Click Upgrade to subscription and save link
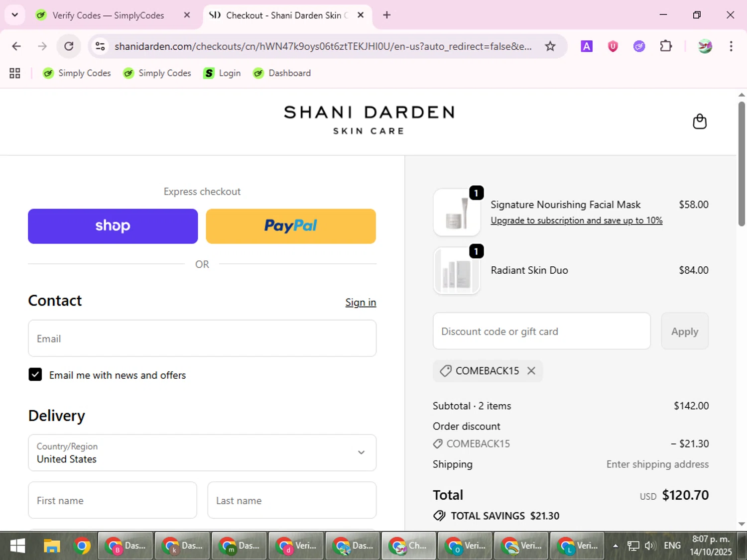Image resolution: width=747 pixels, height=560 pixels. click(x=577, y=221)
